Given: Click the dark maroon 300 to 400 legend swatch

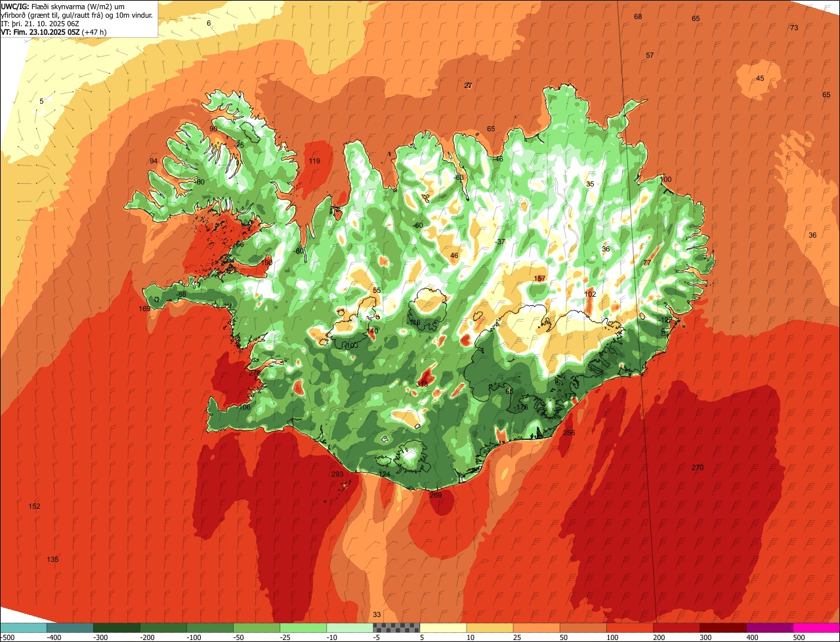Looking at the screenshot, I should coord(723,628).
